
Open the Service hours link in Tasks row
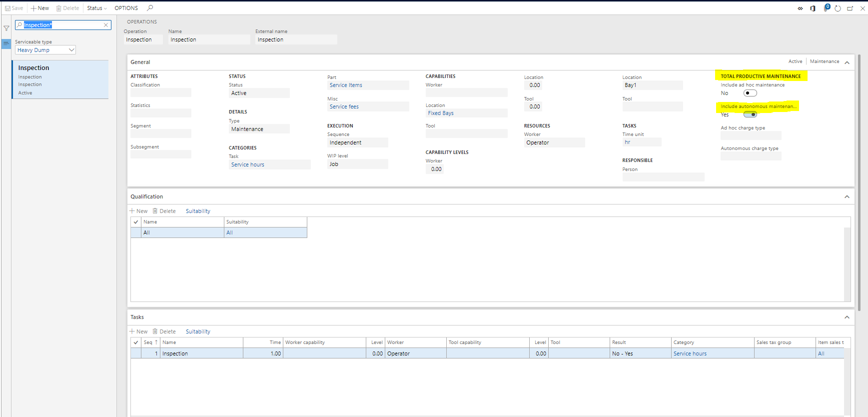[x=690, y=353]
